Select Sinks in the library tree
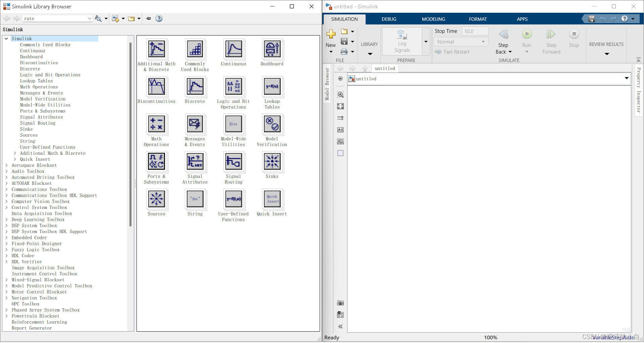Screen dimensions: 644x343 tap(26, 129)
